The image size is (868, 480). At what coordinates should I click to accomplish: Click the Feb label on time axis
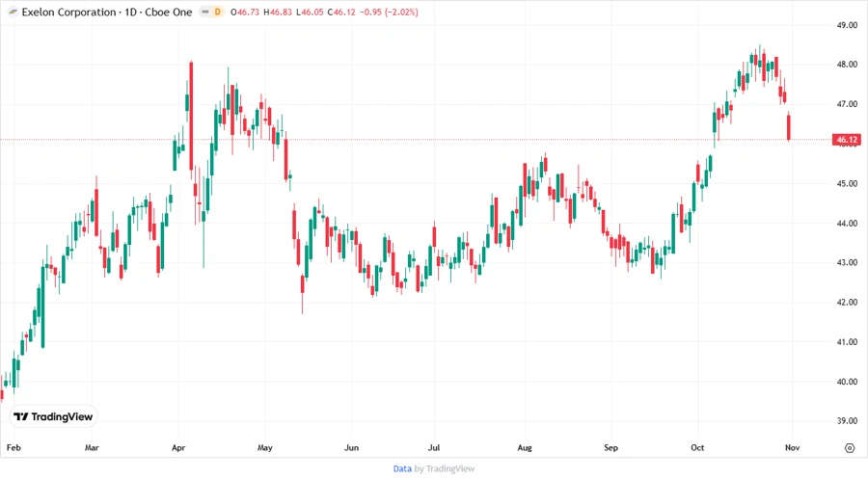14,447
